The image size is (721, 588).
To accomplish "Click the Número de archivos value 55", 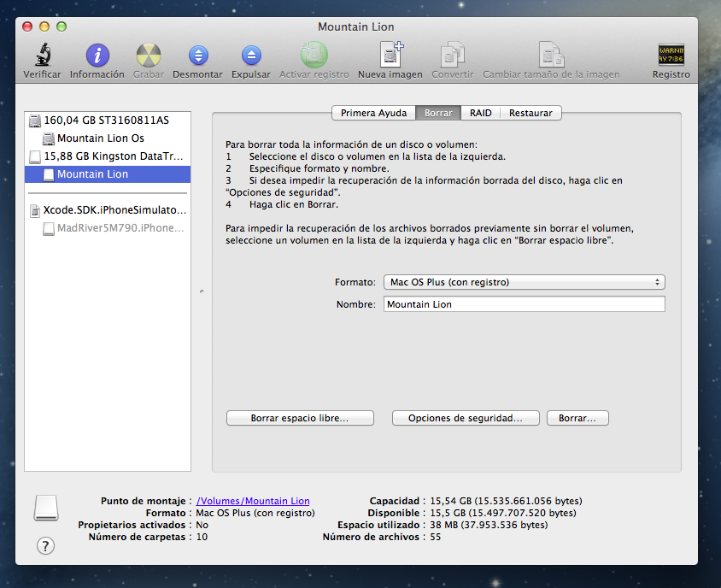I will click(x=435, y=537).
